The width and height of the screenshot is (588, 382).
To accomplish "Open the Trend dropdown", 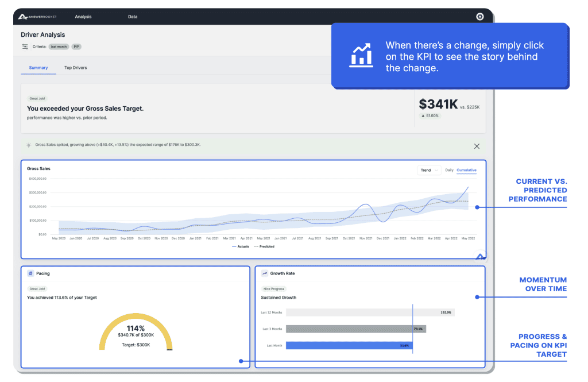I will tap(429, 170).
